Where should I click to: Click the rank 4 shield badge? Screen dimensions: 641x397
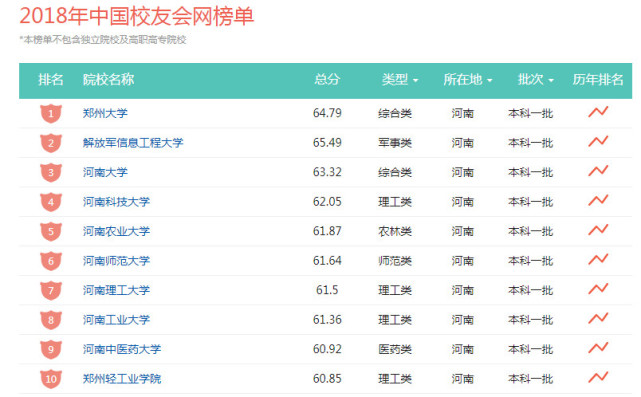(x=51, y=202)
